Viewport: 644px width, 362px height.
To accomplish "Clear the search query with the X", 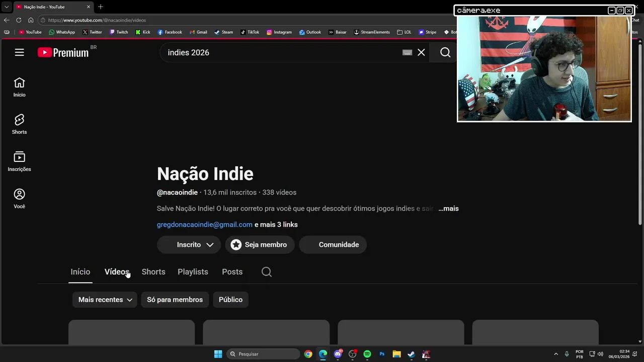I will pyautogui.click(x=421, y=52).
